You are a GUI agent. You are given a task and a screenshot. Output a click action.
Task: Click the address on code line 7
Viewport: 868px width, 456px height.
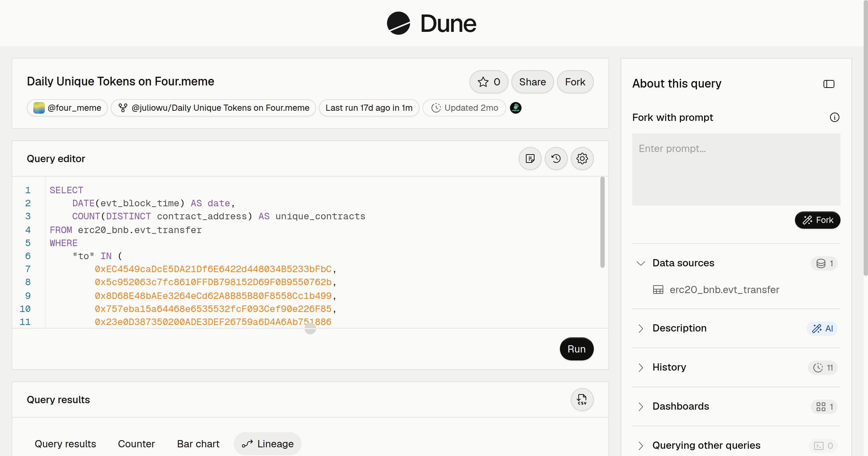click(213, 269)
